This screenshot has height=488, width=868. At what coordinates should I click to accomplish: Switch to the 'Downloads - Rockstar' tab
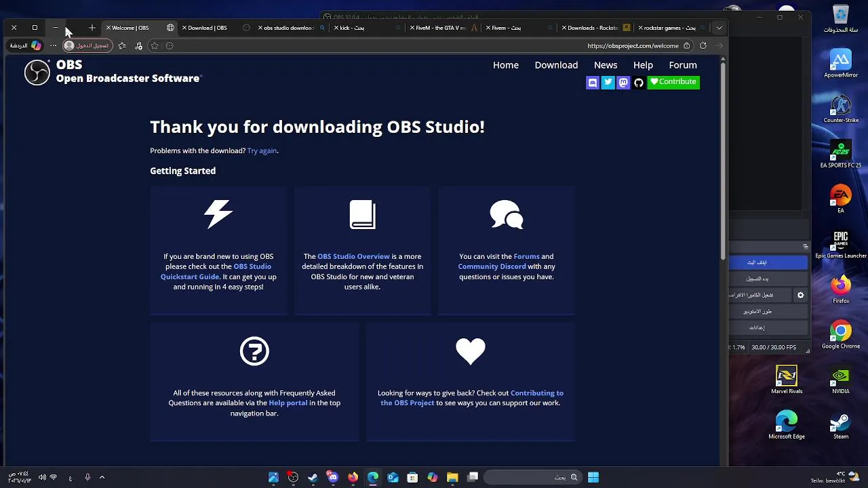[x=596, y=28]
